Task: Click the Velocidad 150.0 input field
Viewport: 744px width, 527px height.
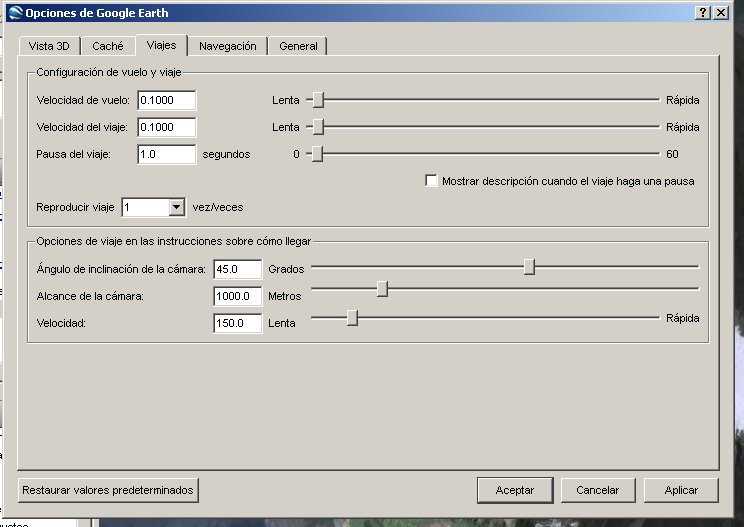Action: (x=237, y=323)
